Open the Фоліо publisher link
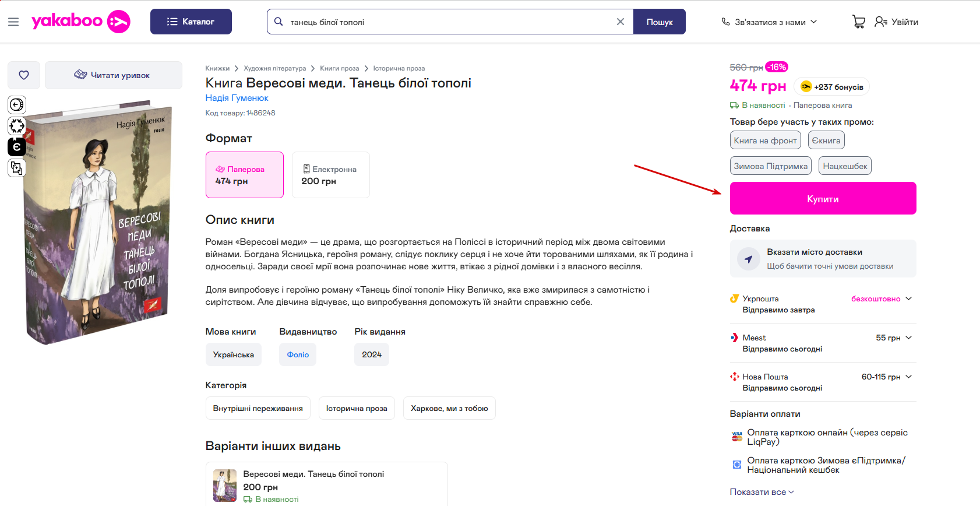Viewport: 980px width, 506px height. 298,354
